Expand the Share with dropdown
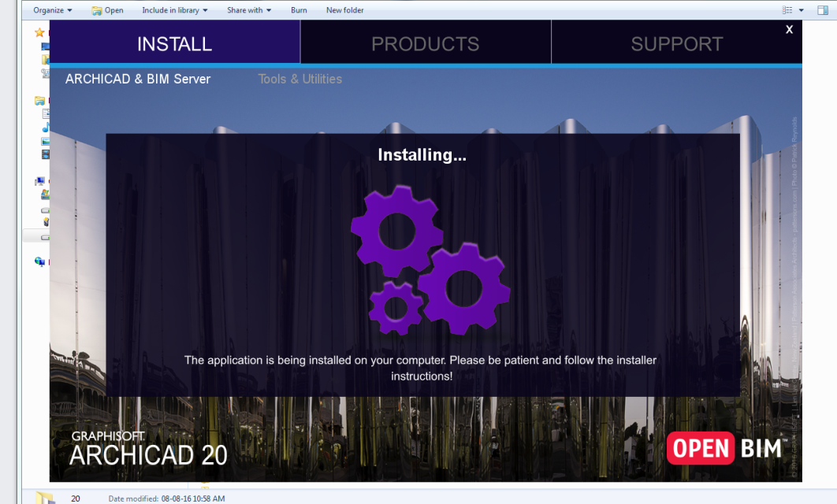Screen dimensions: 837x504 tap(249, 10)
